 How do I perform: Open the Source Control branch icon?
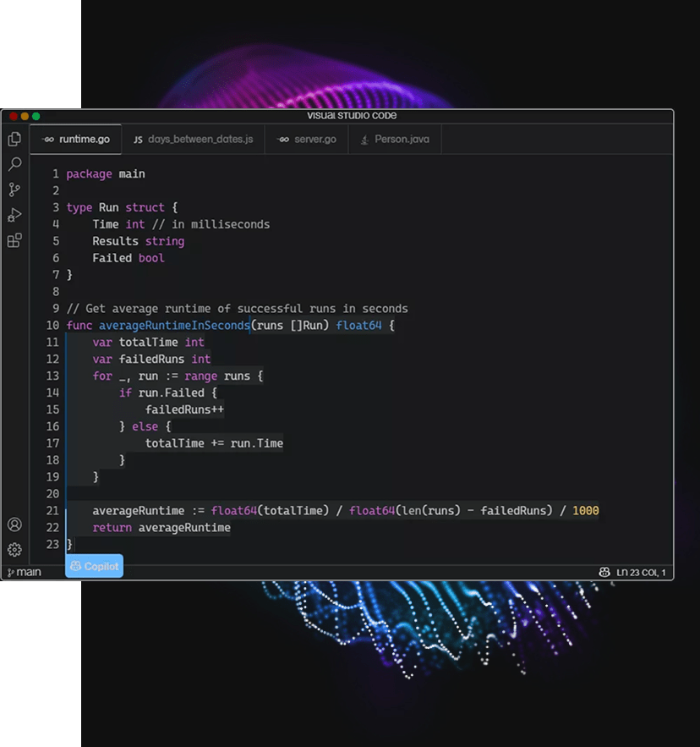(14, 189)
